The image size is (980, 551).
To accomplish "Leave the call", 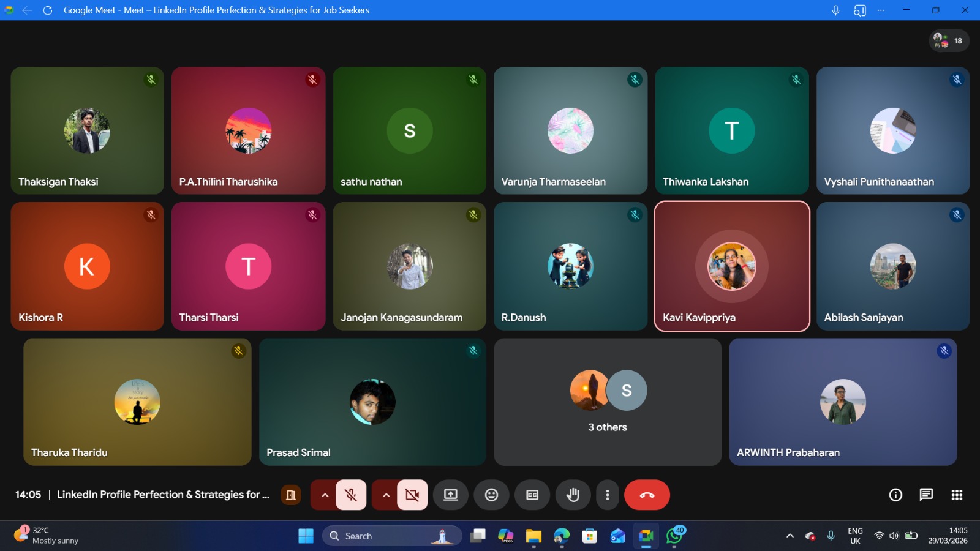I will [x=647, y=495].
